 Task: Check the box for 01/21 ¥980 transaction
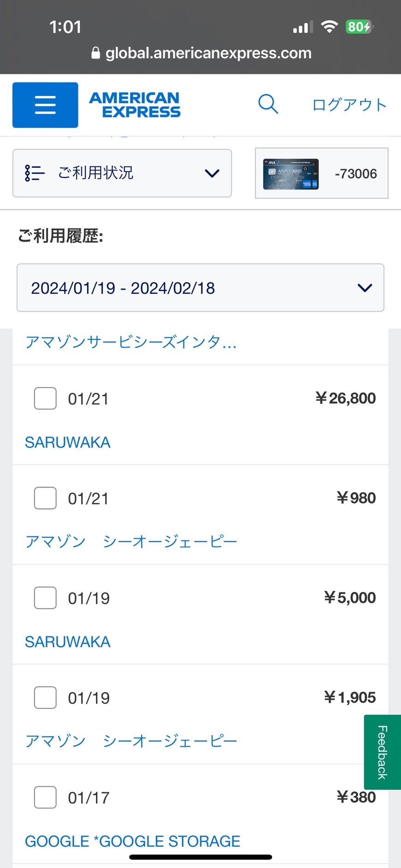pyautogui.click(x=45, y=498)
